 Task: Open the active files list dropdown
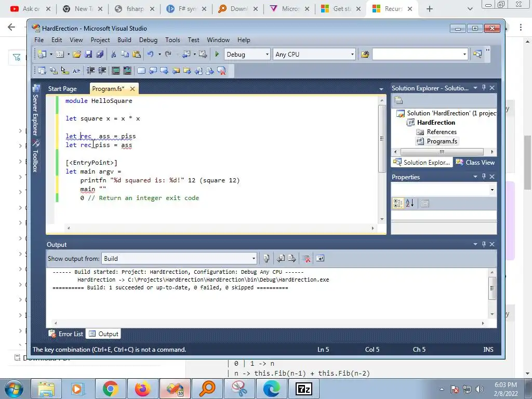coord(381,89)
